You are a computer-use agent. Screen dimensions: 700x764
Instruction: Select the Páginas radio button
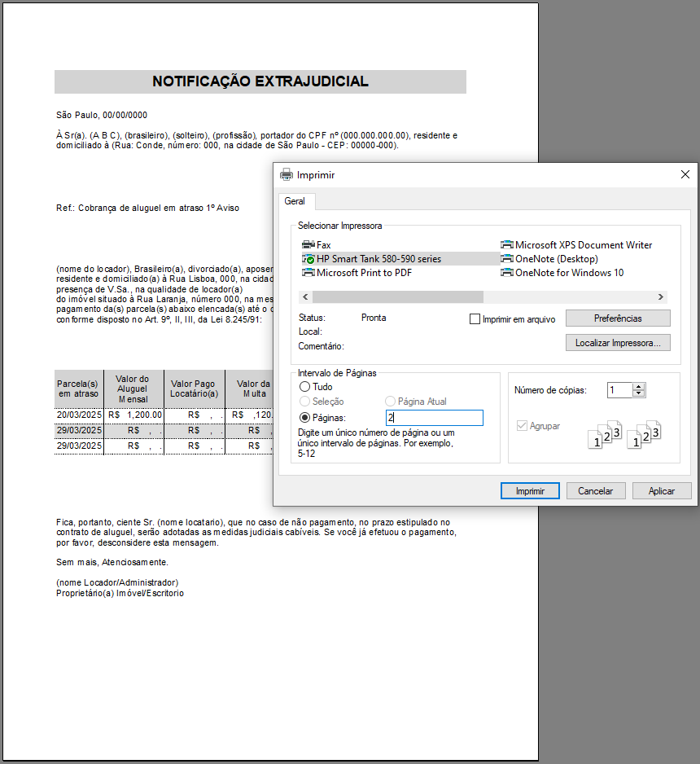[x=304, y=418]
